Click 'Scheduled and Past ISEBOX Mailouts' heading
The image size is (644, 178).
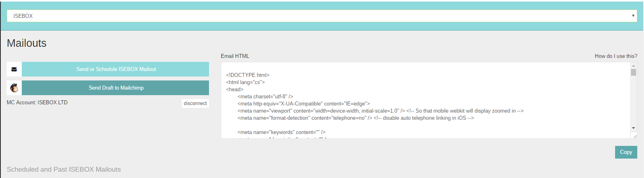pyautogui.click(x=64, y=170)
